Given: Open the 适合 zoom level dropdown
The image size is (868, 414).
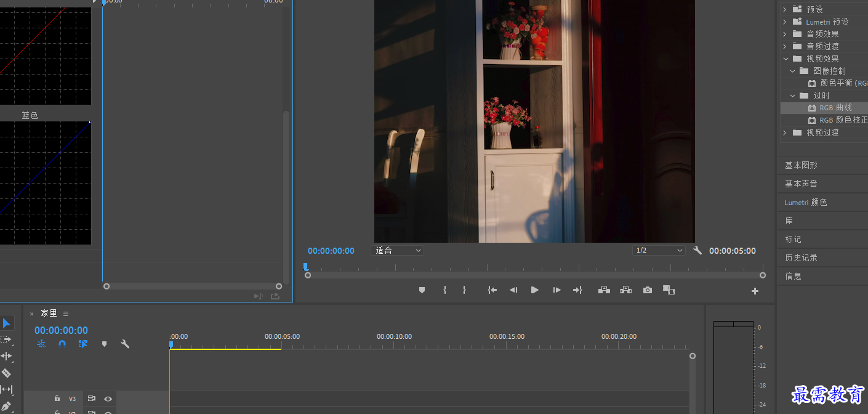Looking at the screenshot, I should 398,250.
